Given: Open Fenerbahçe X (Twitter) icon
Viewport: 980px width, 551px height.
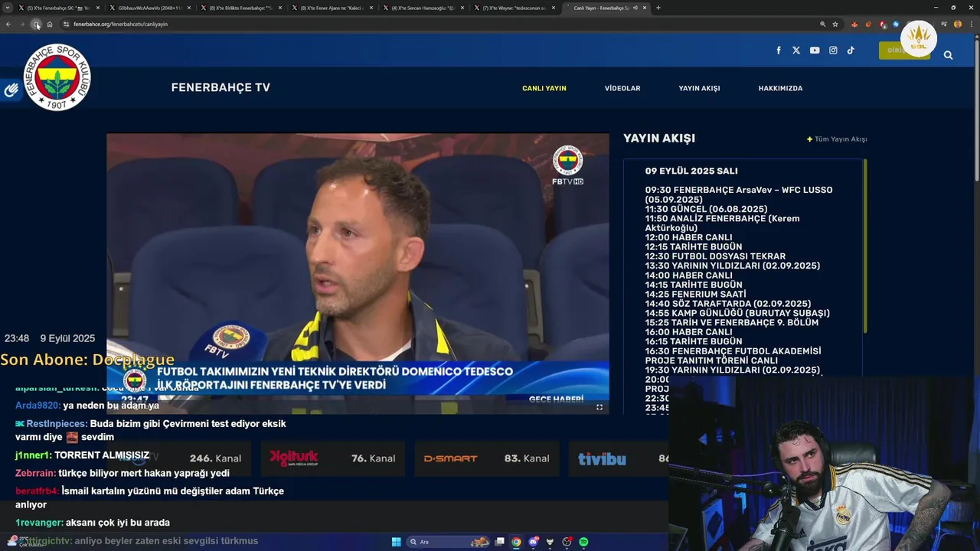Looking at the screenshot, I should pyautogui.click(x=796, y=51).
